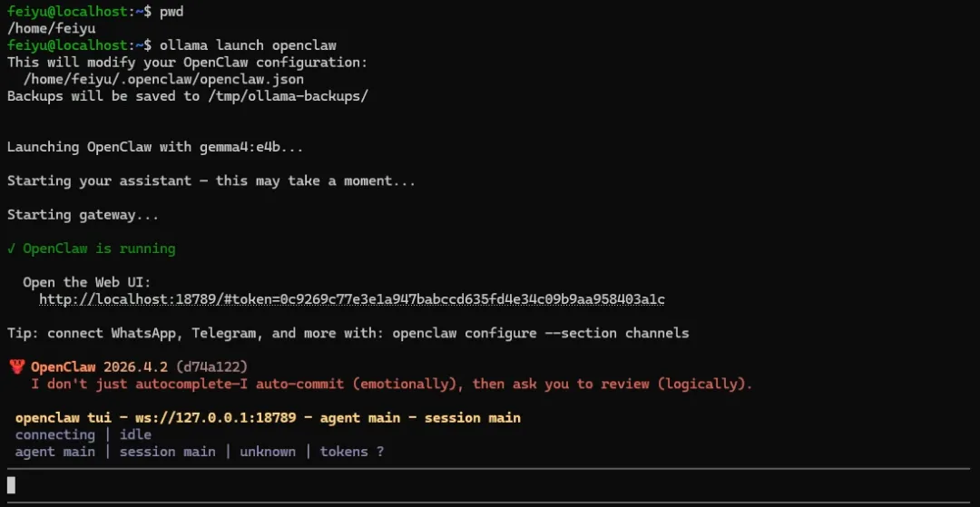Click the 'Open the Web UI:' label

click(x=87, y=282)
